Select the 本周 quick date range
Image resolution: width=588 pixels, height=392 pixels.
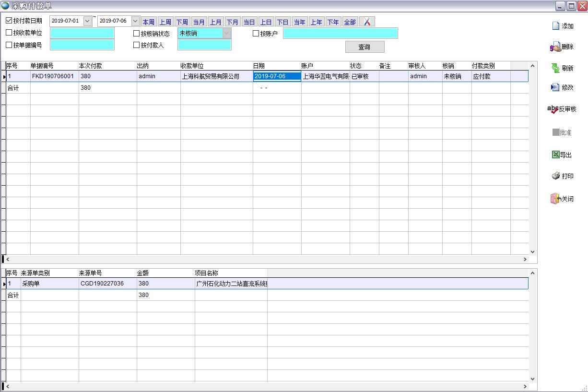(149, 22)
